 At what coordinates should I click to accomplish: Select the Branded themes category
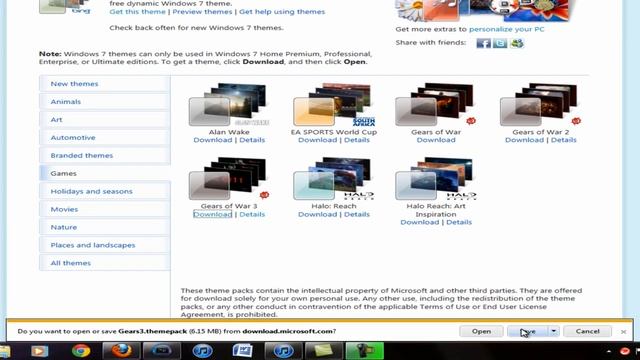point(105,156)
